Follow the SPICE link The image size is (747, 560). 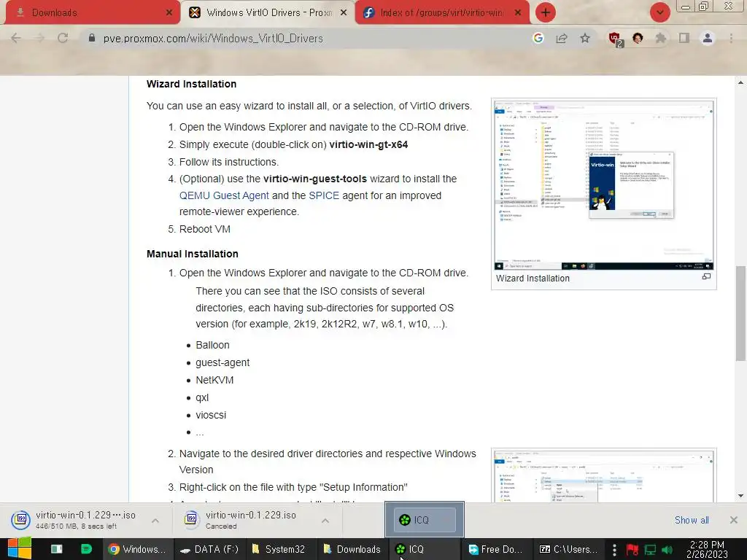pos(324,195)
